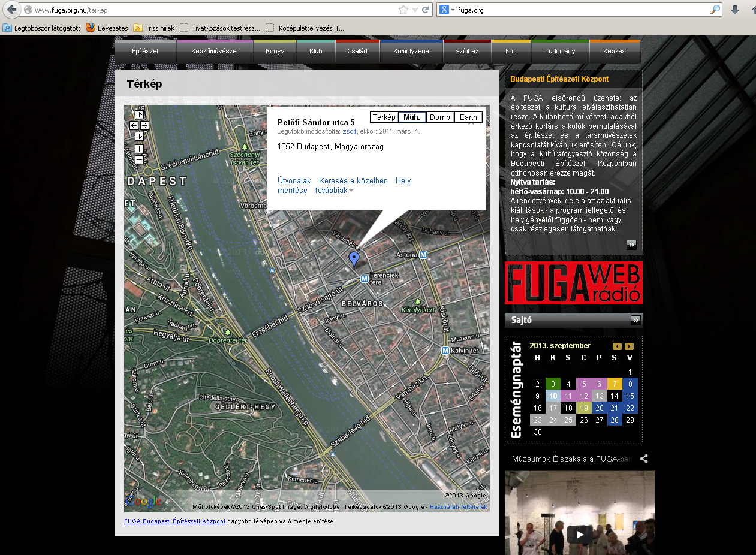Open the Tudomány menu

(560, 51)
